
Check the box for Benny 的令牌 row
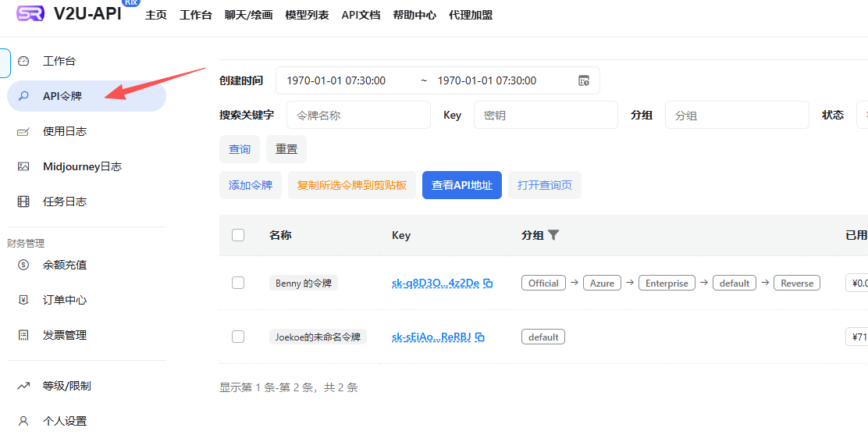[238, 283]
